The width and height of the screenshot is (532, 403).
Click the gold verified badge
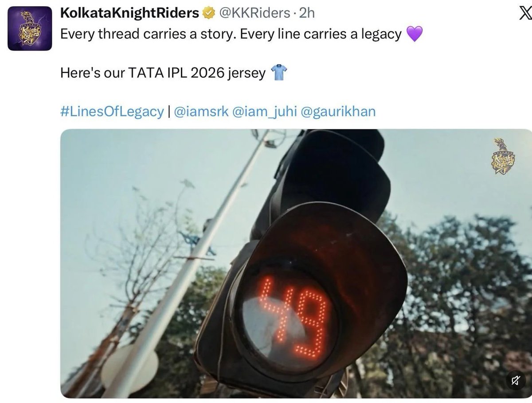[208, 14]
